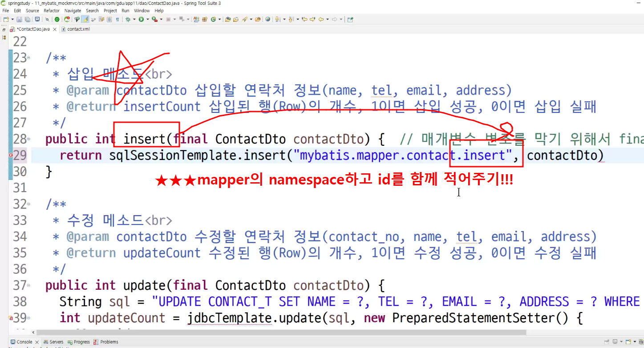This screenshot has height=348, width=644.
Task: Click the Open Perspective icon
Action: pyautogui.click(x=350, y=20)
